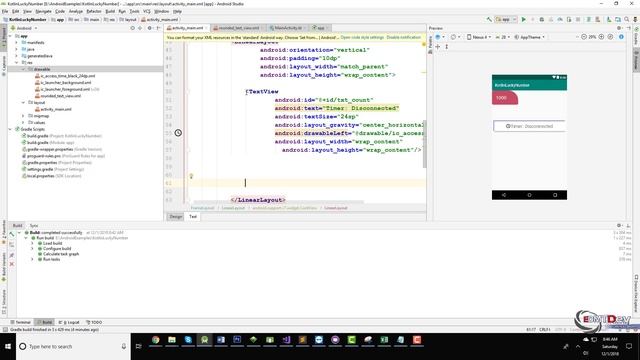
Task: Open the Tools menu
Action: point(134,11)
